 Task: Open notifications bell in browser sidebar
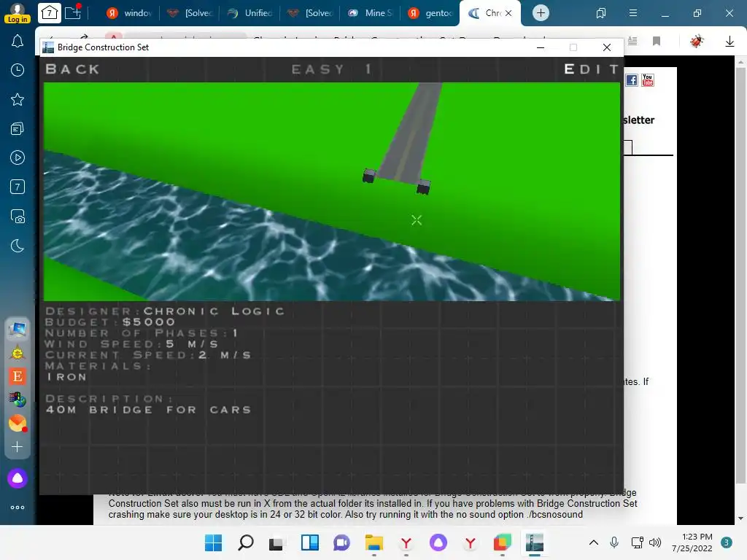pos(18,42)
